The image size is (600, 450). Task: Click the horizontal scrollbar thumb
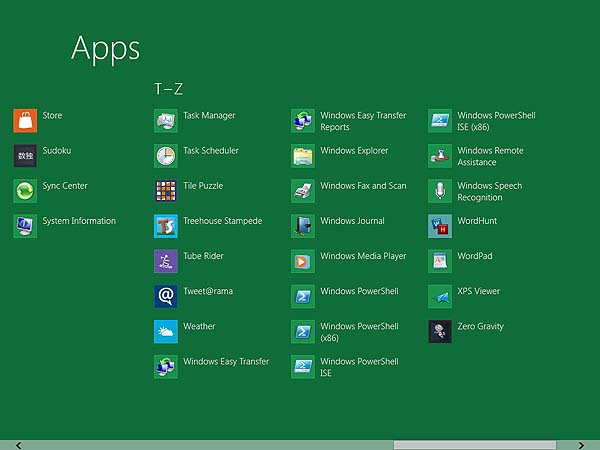[474, 444]
